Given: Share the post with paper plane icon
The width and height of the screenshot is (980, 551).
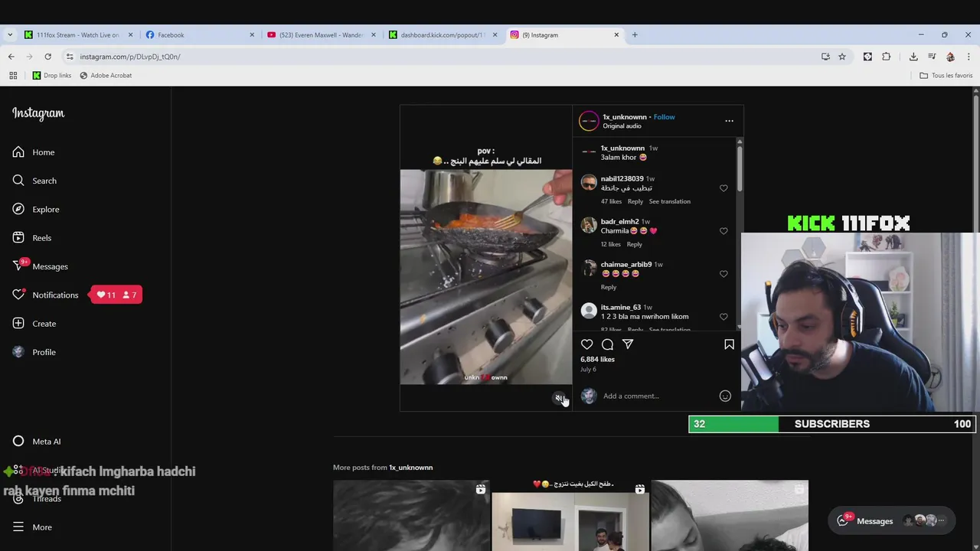Looking at the screenshot, I should pos(628,344).
